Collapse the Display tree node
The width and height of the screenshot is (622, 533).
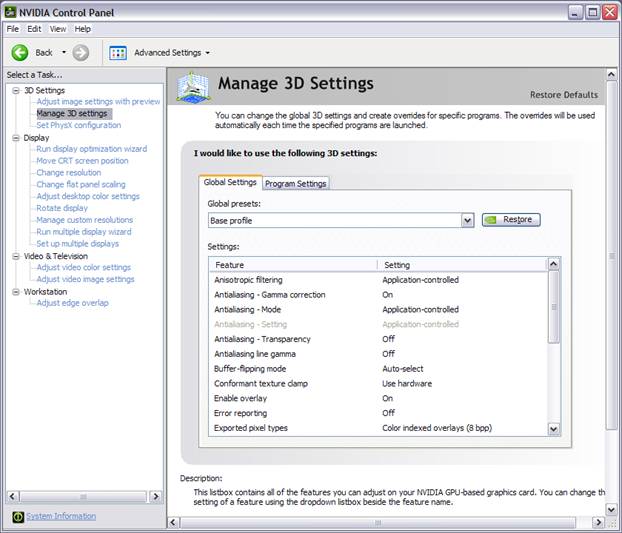(16, 138)
